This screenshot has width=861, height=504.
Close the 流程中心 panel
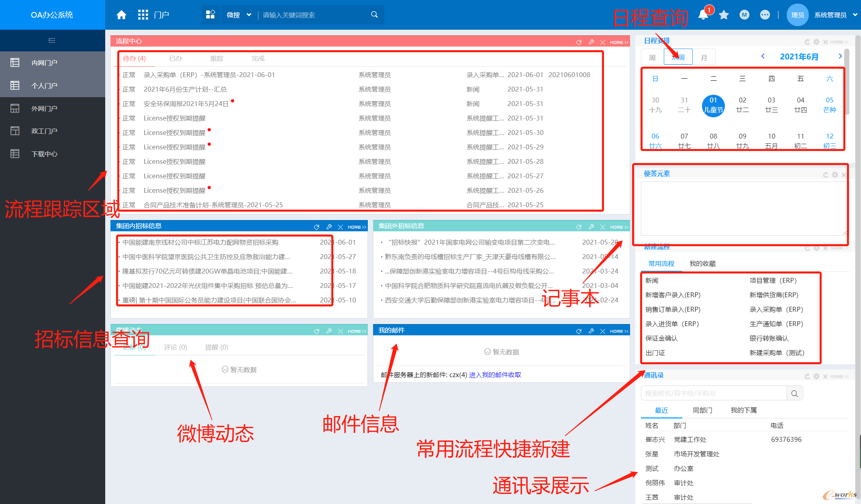tap(603, 42)
